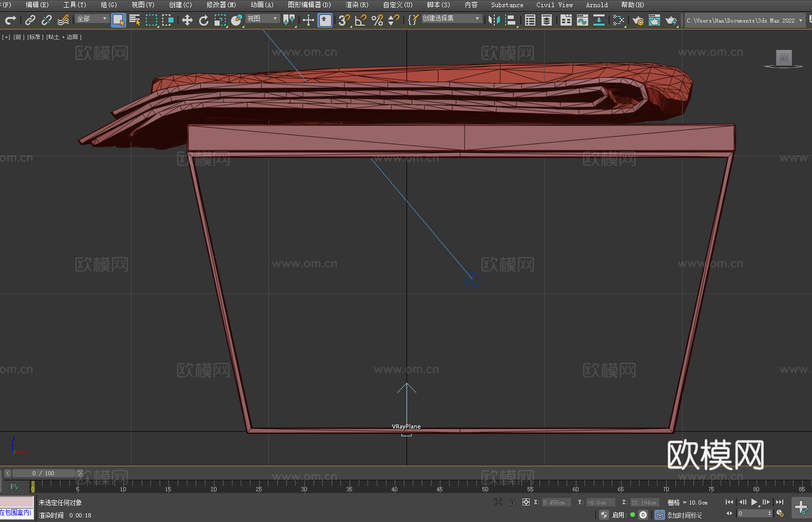Activate Select and Move tool
812x522 pixels.
[187, 20]
